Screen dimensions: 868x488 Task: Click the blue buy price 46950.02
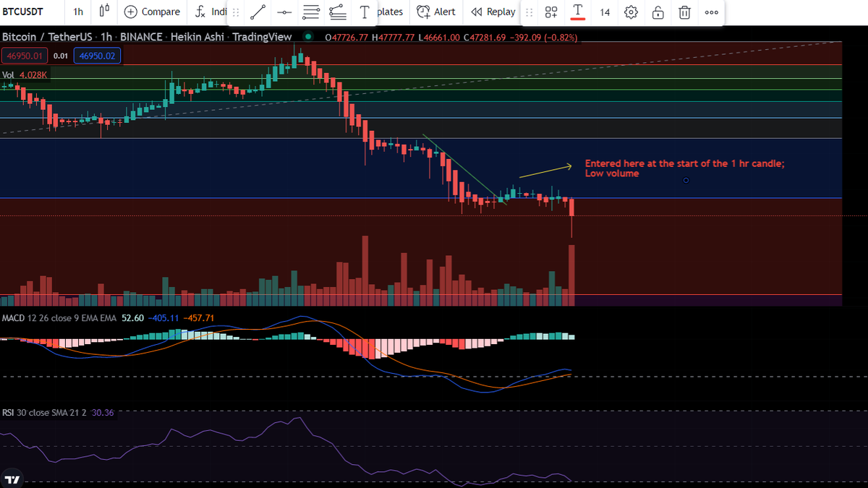point(98,55)
